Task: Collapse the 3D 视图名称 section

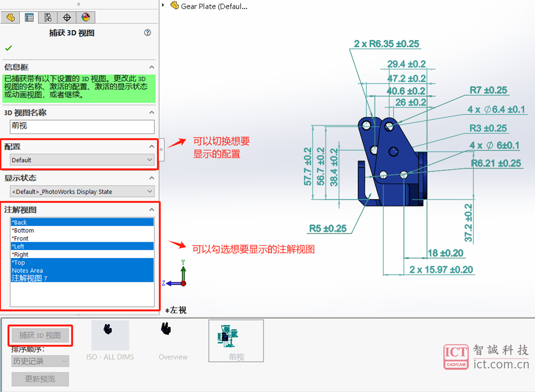Action: [152, 112]
